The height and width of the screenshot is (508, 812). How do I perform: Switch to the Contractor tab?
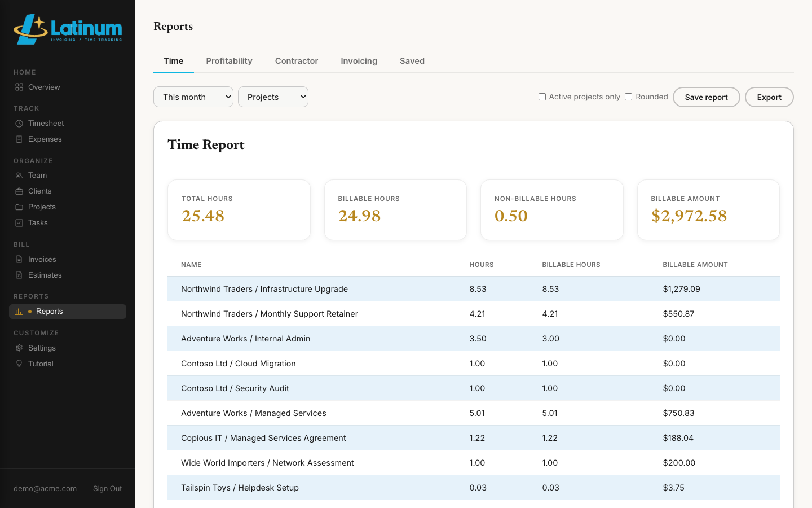point(297,61)
